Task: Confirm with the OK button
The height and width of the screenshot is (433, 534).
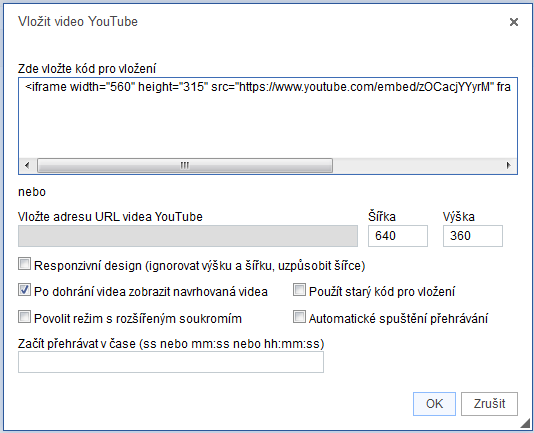Action: (434, 404)
